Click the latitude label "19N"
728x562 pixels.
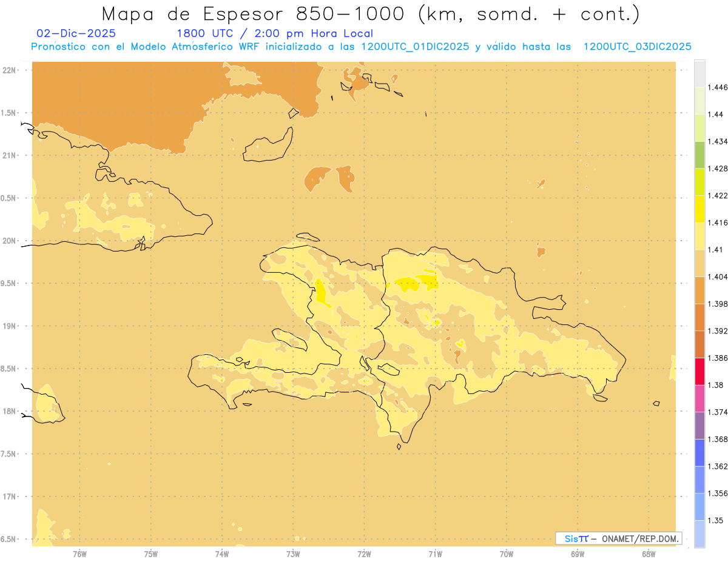[10, 326]
